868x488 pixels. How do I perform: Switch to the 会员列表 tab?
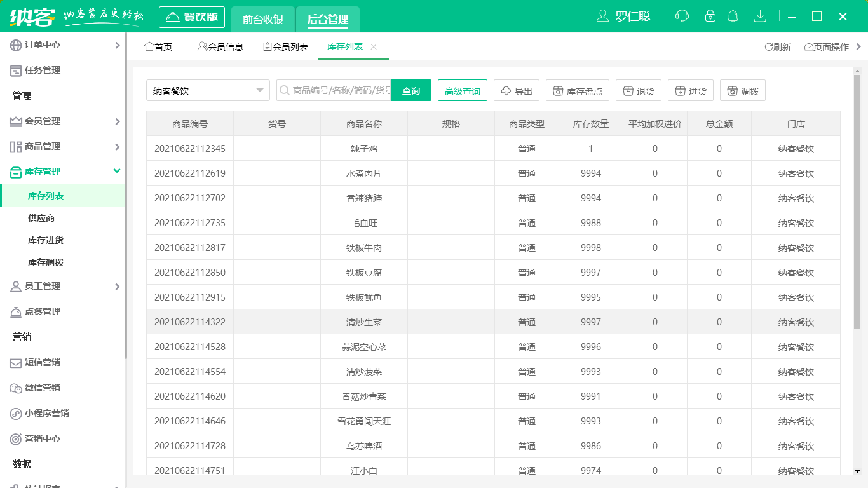285,46
